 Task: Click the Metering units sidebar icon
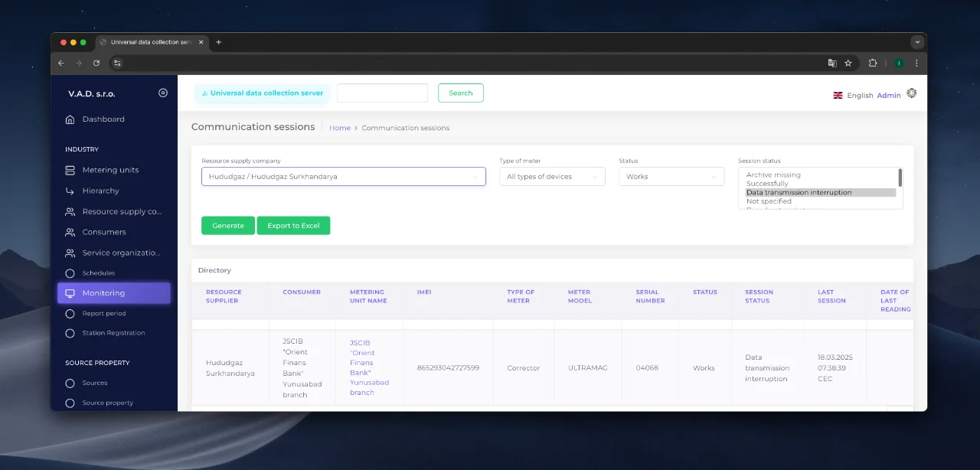pyautogui.click(x=70, y=170)
